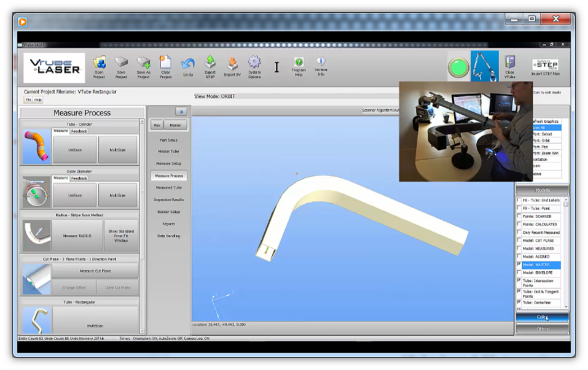Click the Undo arrow icon

point(187,63)
